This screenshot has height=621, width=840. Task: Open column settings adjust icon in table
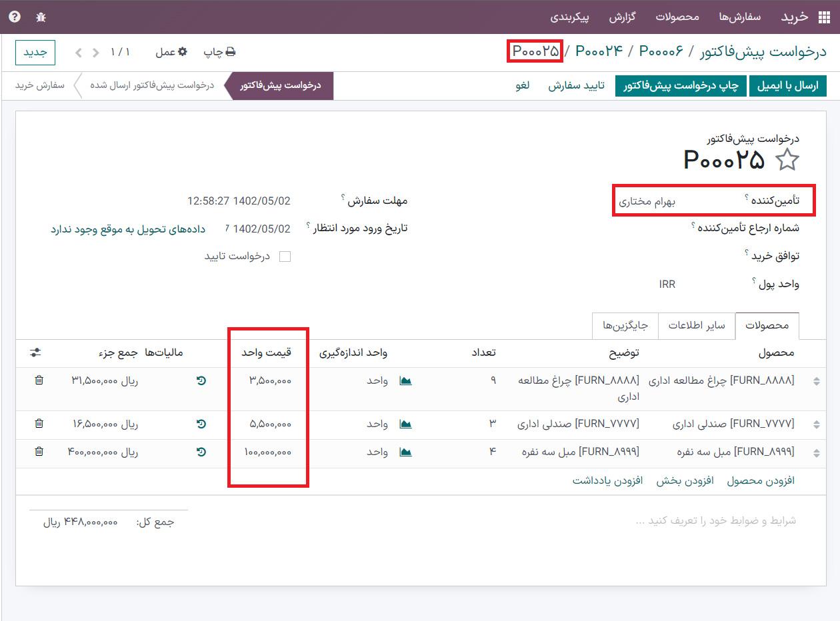pos(36,352)
